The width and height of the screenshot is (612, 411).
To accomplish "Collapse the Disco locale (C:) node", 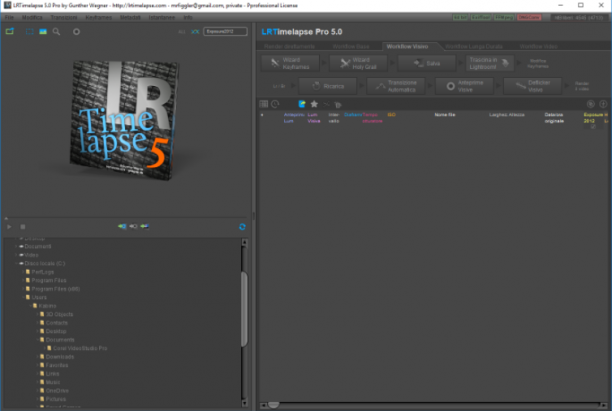I will (16, 263).
